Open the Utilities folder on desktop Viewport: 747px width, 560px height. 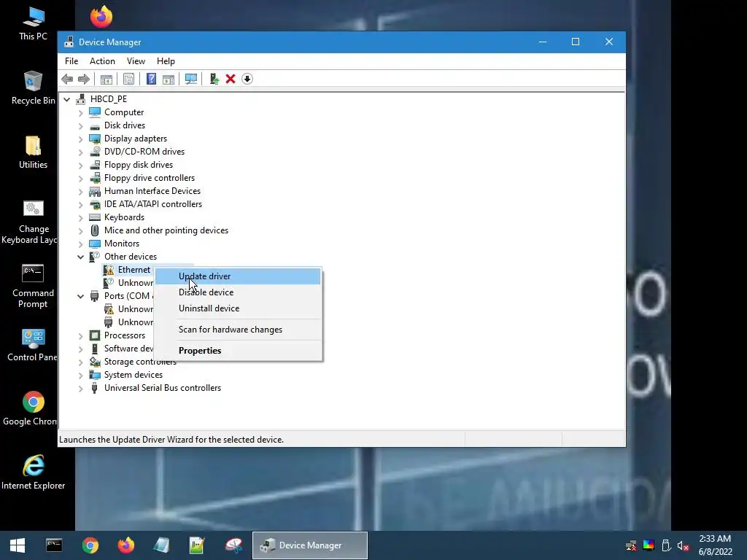click(33, 152)
